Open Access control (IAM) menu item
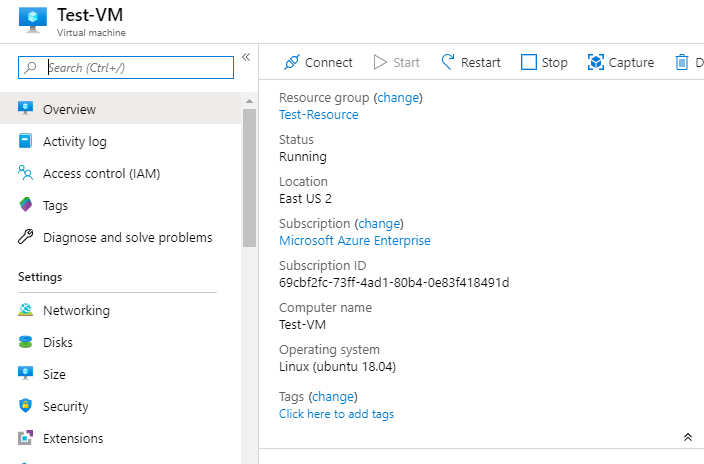 [120, 173]
